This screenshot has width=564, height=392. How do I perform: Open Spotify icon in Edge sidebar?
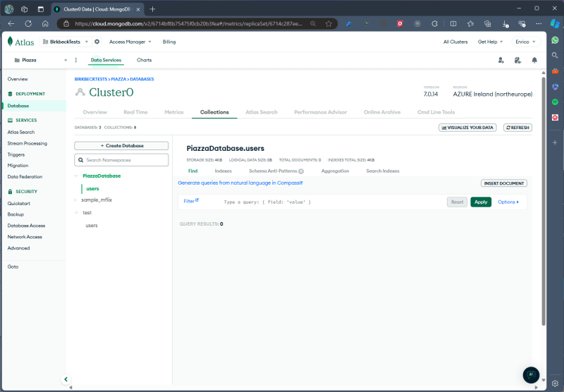[x=555, y=102]
